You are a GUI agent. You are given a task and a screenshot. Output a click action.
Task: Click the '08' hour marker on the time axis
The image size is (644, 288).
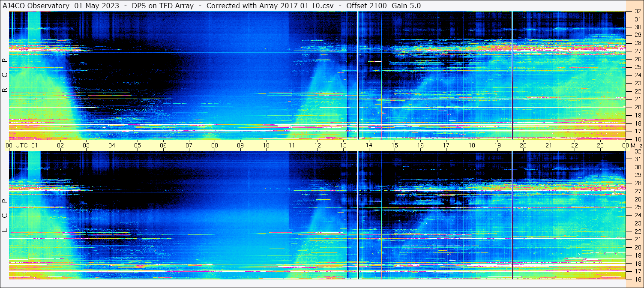click(215, 145)
